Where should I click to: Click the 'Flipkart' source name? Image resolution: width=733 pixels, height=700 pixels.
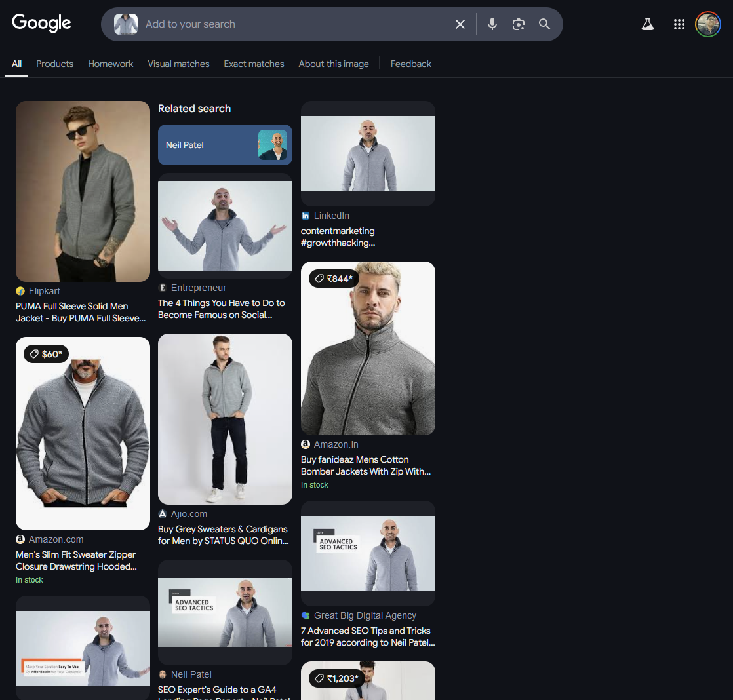point(44,291)
